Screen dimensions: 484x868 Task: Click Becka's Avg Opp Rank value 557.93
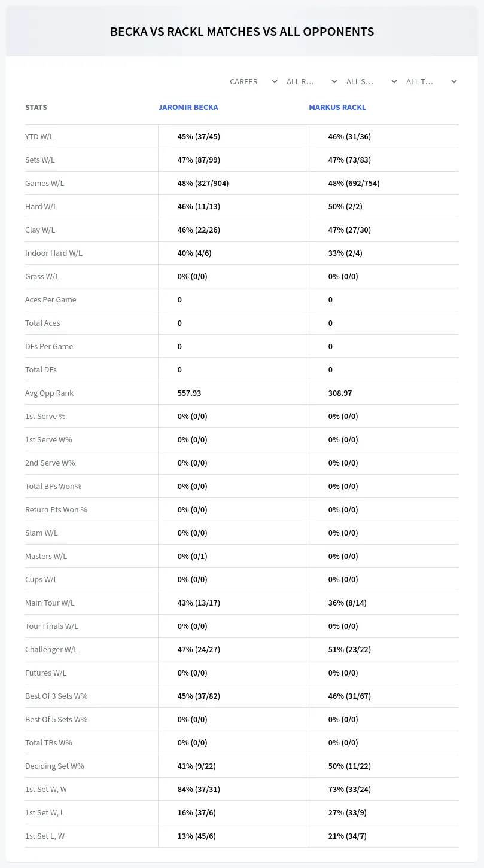click(189, 393)
